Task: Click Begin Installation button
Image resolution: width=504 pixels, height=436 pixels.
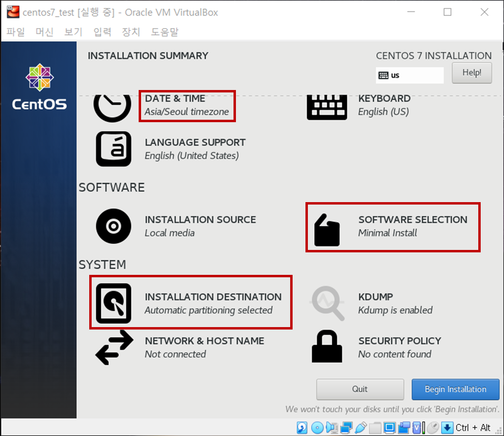Action: click(x=455, y=389)
